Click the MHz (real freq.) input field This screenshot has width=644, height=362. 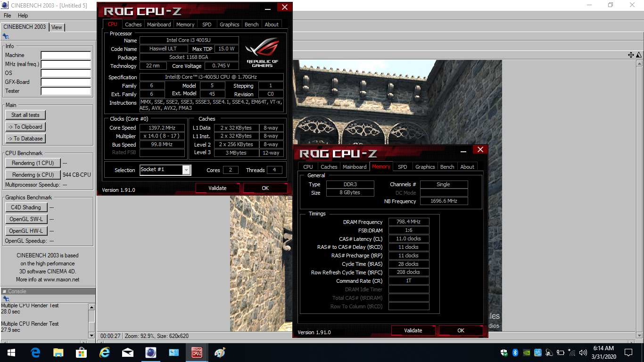[x=66, y=64]
